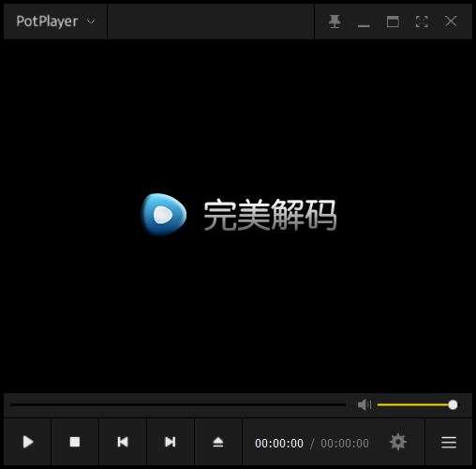The image size is (476, 469).
Task: Click the playback seek bar
Action: [x=178, y=404]
